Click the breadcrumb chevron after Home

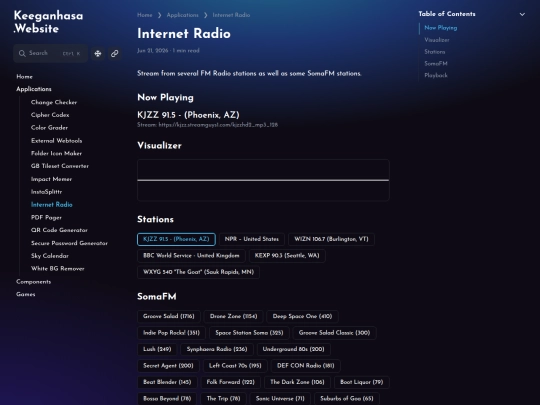159,15
